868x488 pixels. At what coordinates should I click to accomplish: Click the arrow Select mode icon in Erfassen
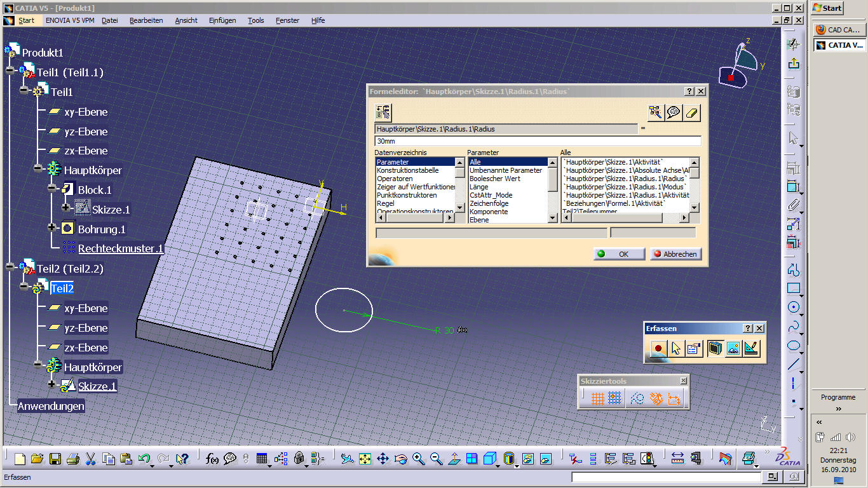coord(676,348)
